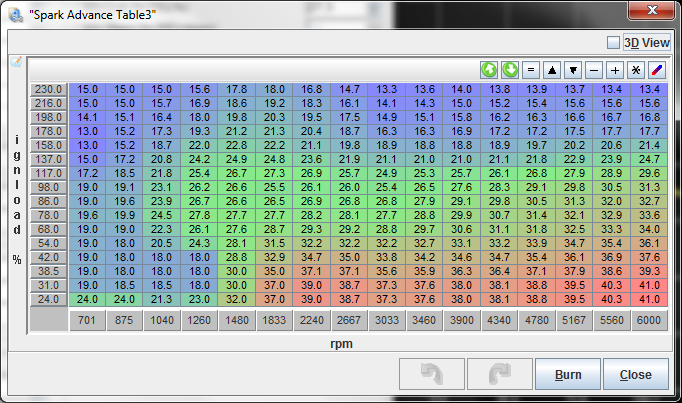
Task: Click the asterisk scale-cells icon
Action: point(635,70)
